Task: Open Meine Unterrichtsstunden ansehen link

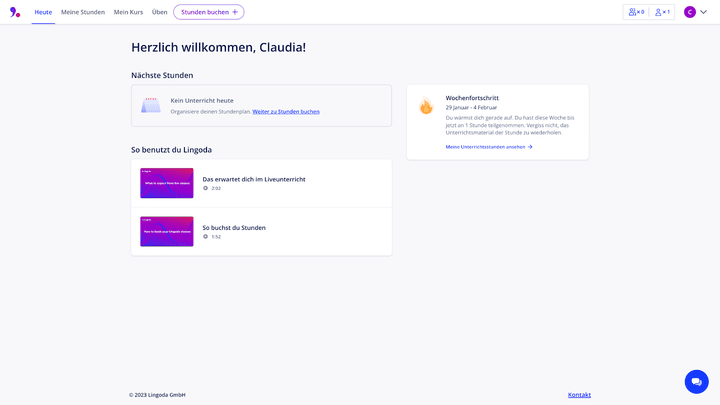Action: [488, 147]
